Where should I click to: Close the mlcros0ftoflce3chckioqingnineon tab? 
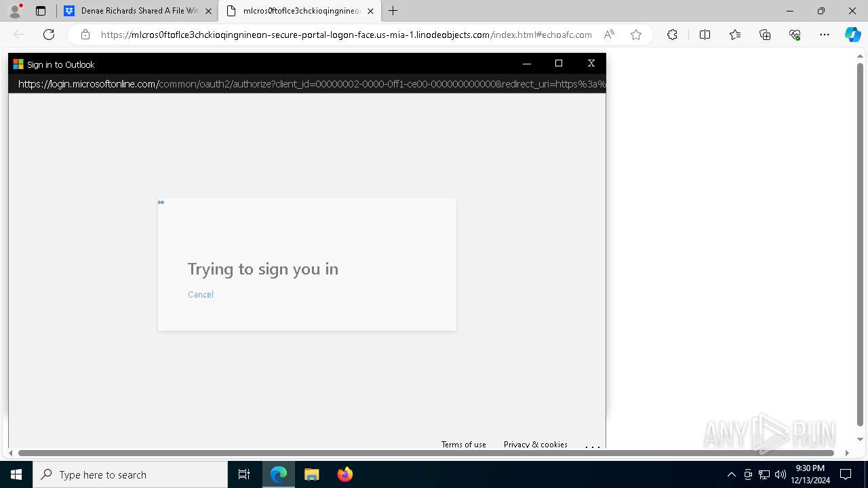click(x=370, y=11)
